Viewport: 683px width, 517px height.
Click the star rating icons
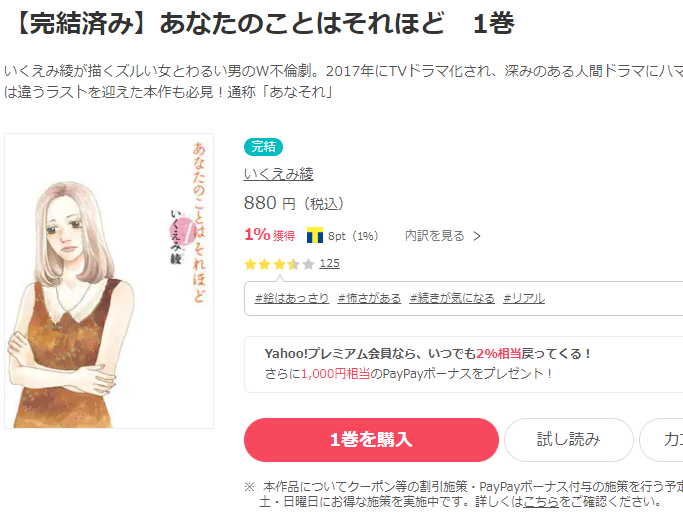[279, 264]
